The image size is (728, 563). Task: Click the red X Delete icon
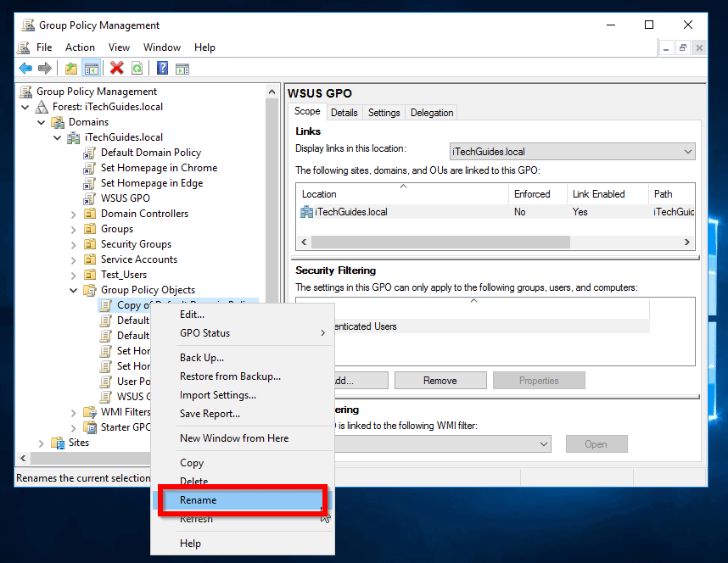pyautogui.click(x=117, y=69)
